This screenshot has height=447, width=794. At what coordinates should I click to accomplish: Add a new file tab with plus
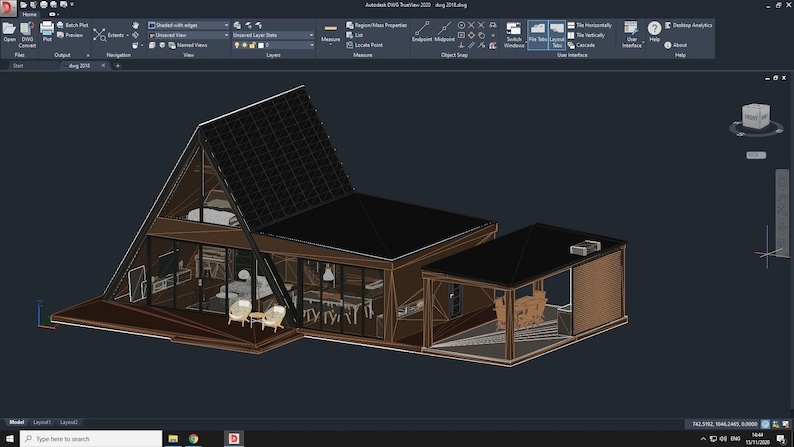pos(117,66)
